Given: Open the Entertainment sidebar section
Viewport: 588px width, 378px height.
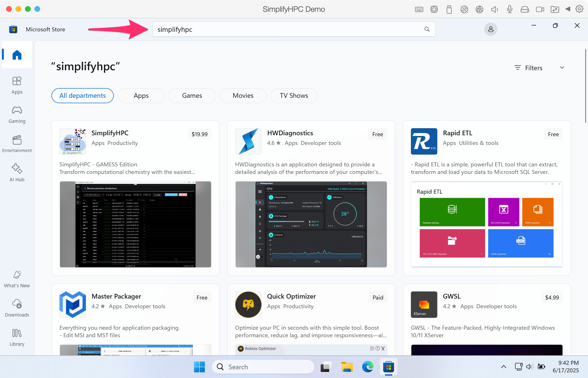Looking at the screenshot, I should (x=17, y=144).
